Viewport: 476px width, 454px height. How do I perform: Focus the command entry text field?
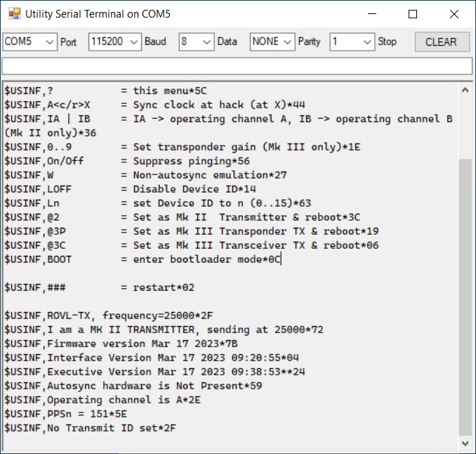coord(237,66)
